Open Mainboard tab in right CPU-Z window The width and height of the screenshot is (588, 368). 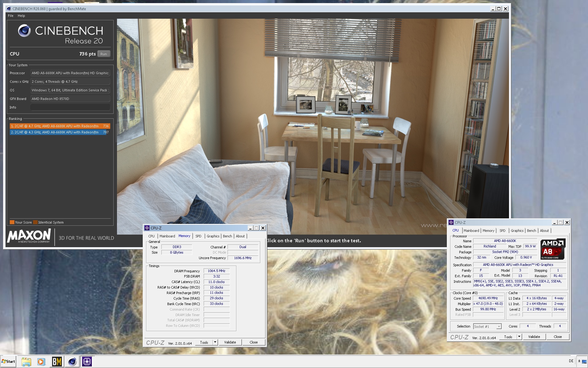click(471, 231)
